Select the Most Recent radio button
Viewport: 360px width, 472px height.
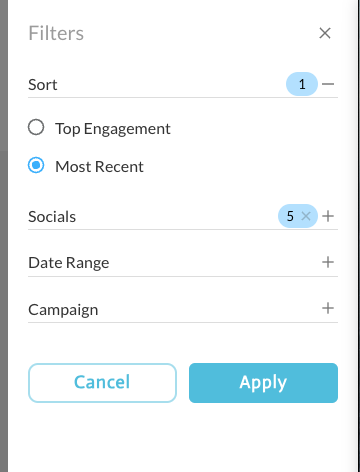click(36, 165)
